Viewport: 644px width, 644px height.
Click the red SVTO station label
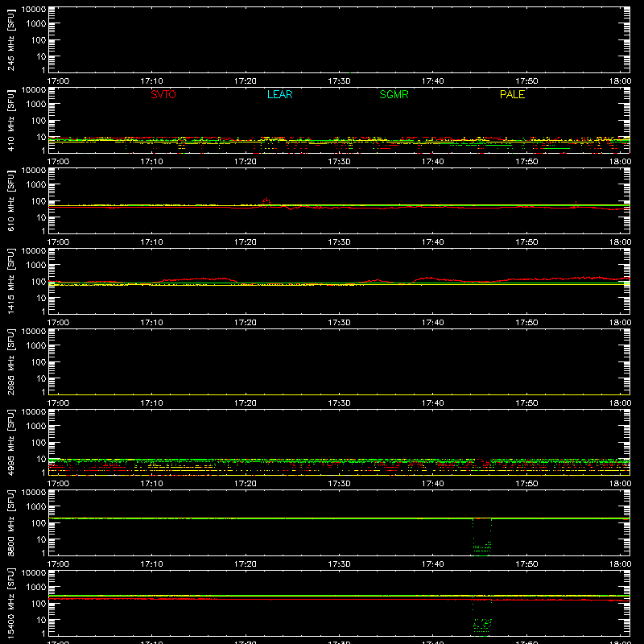click(x=163, y=94)
